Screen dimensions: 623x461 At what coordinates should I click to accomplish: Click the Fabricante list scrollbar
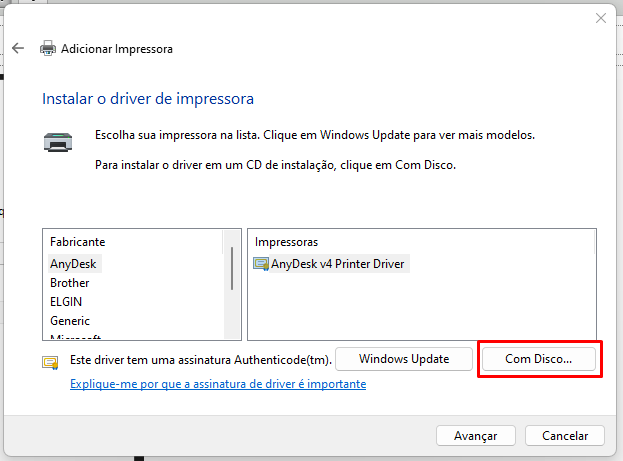(x=233, y=270)
